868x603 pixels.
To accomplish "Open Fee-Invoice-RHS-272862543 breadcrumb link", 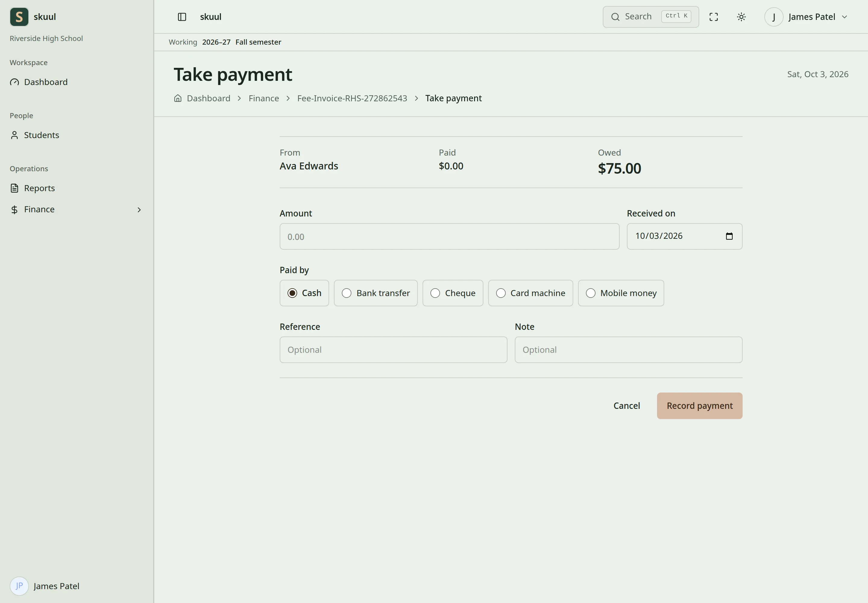I will 352,98.
